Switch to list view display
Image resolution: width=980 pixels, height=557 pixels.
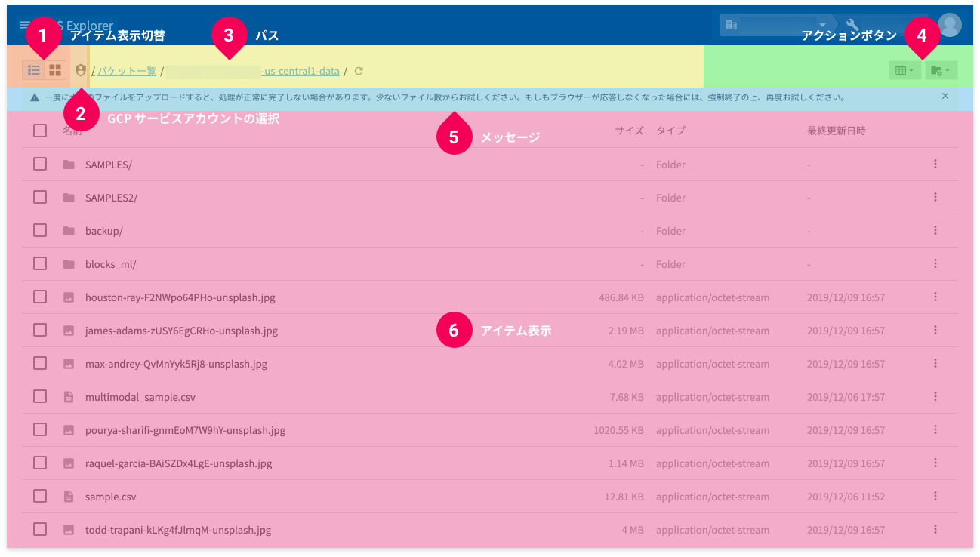[34, 70]
